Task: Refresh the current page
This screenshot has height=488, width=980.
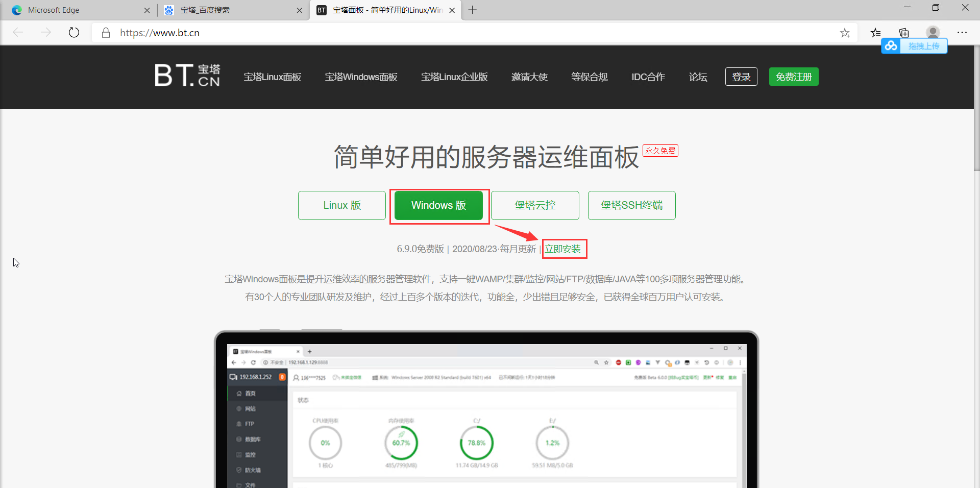Action: tap(74, 33)
